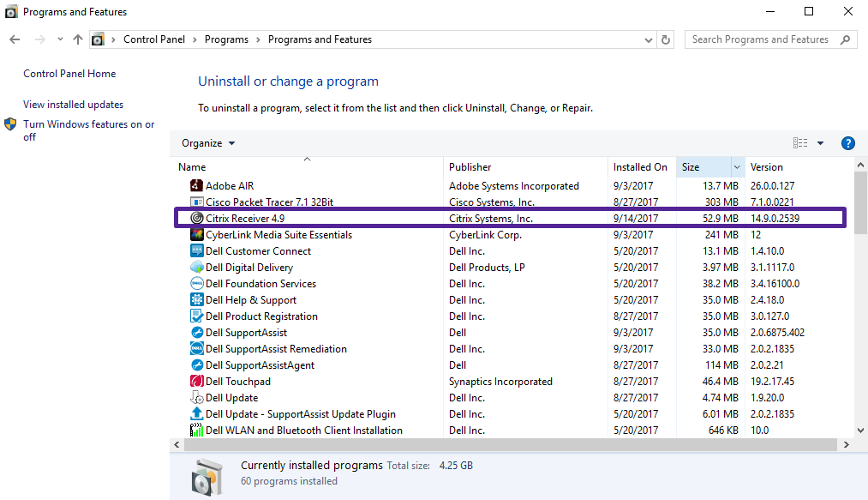This screenshot has height=500, width=868.
Task: Click the Dell Products, LP publisher cell
Action: (487, 268)
